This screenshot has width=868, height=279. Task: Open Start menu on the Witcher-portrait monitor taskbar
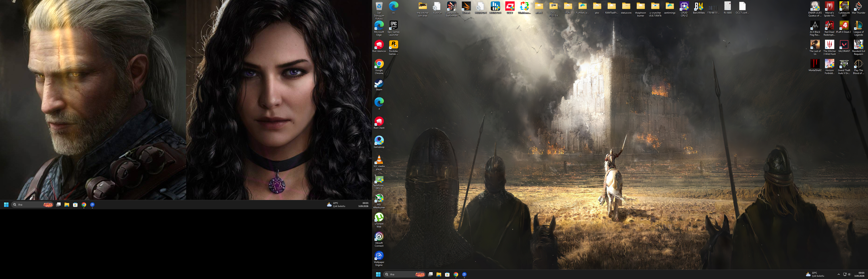pos(6,204)
